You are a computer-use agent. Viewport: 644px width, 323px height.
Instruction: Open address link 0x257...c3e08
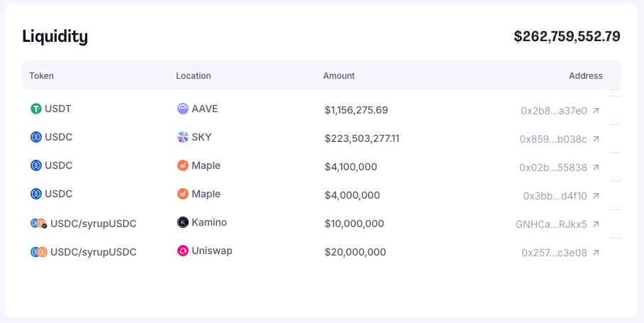554,253
